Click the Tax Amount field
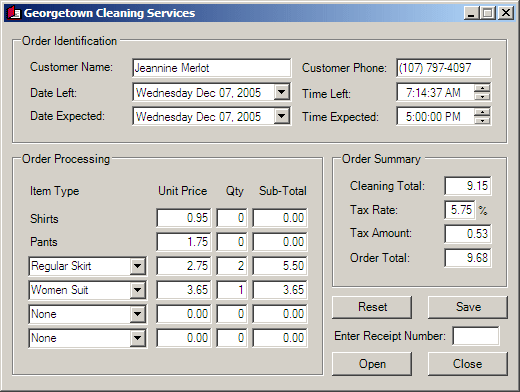The image size is (520, 392). pos(468,234)
